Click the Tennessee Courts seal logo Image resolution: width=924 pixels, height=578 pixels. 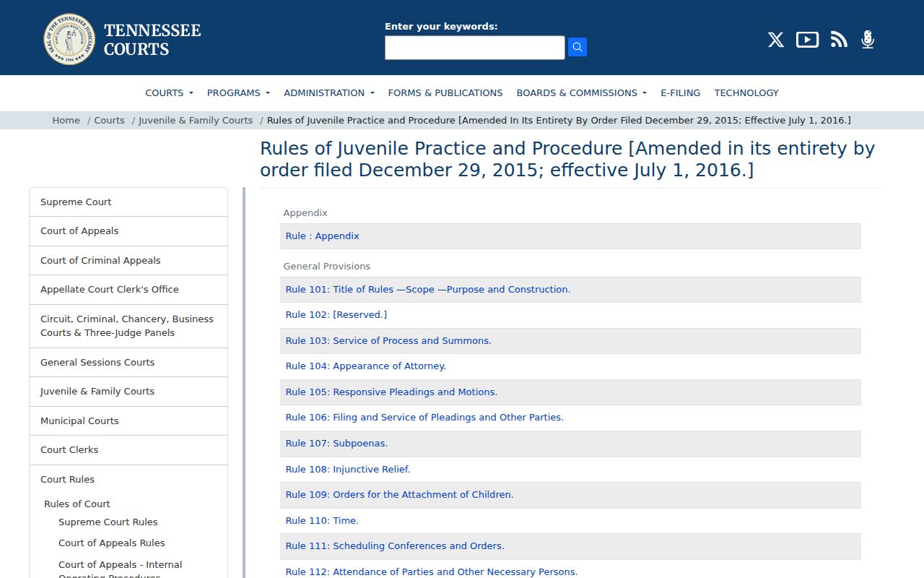(69, 39)
